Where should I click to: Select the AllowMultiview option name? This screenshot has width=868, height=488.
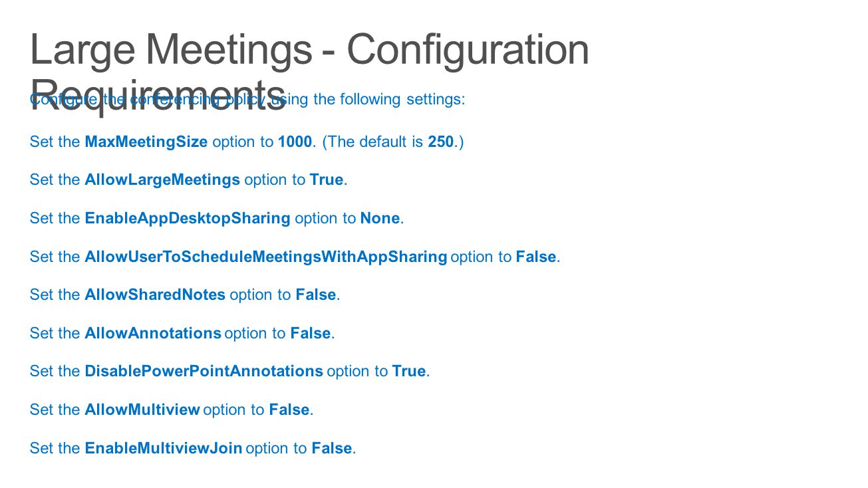pos(142,410)
